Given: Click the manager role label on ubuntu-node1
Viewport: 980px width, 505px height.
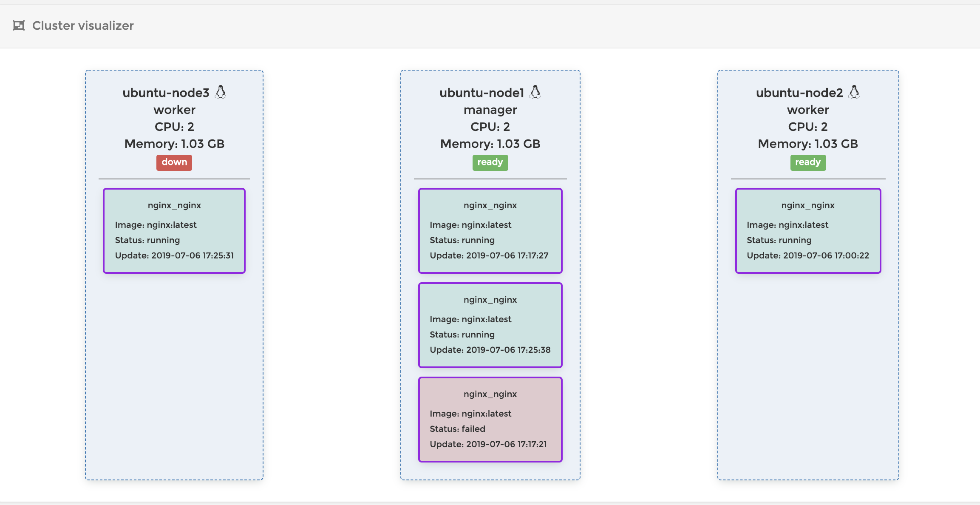Looking at the screenshot, I should click(x=490, y=110).
